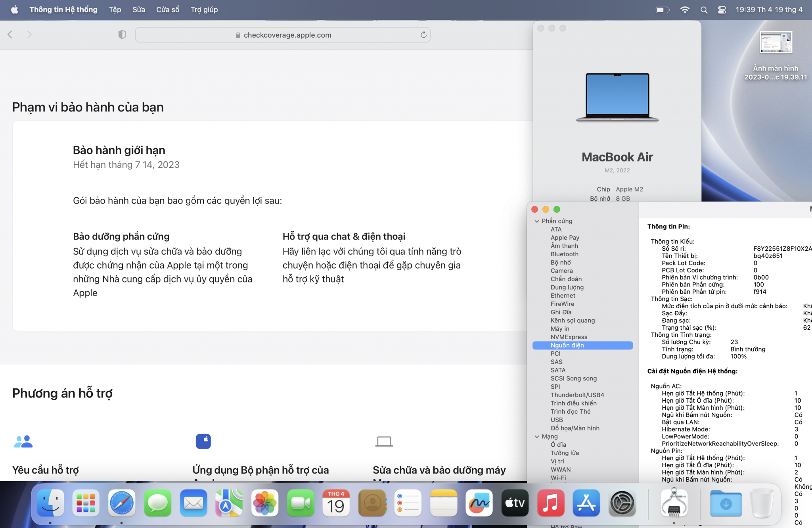Open the Freeform app in Dock
Screen dimensions: 812x528
479,503
